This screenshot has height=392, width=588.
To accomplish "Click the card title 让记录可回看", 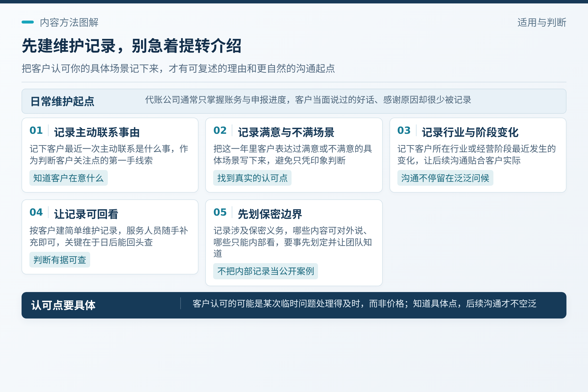I will click(86, 214).
